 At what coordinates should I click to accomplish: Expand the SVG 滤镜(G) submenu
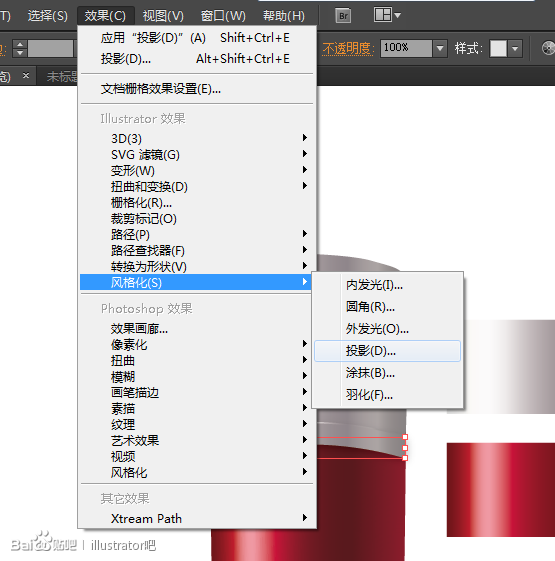[196, 155]
